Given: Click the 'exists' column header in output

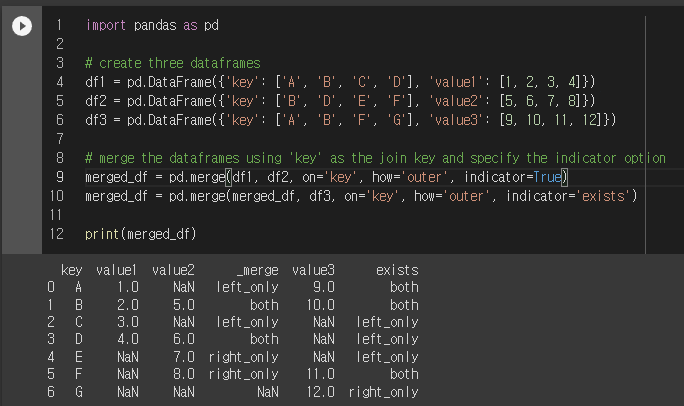Looking at the screenshot, I should [x=397, y=270].
